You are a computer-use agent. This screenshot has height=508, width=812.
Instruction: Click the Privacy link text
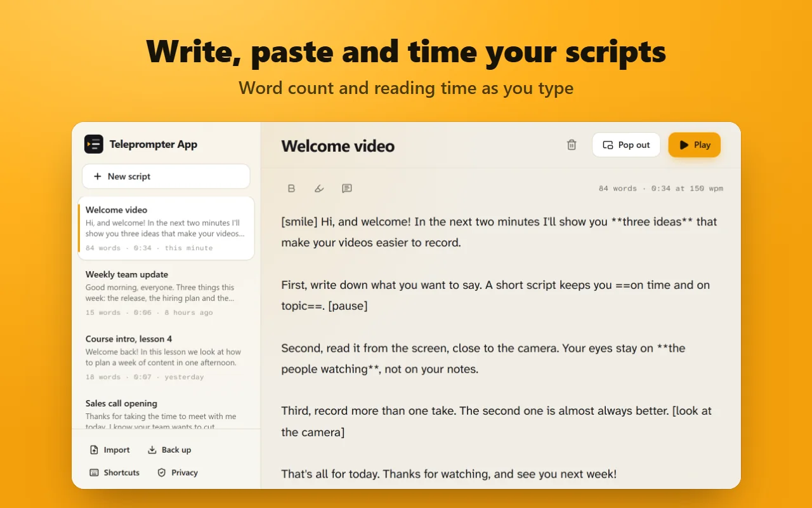185,472
